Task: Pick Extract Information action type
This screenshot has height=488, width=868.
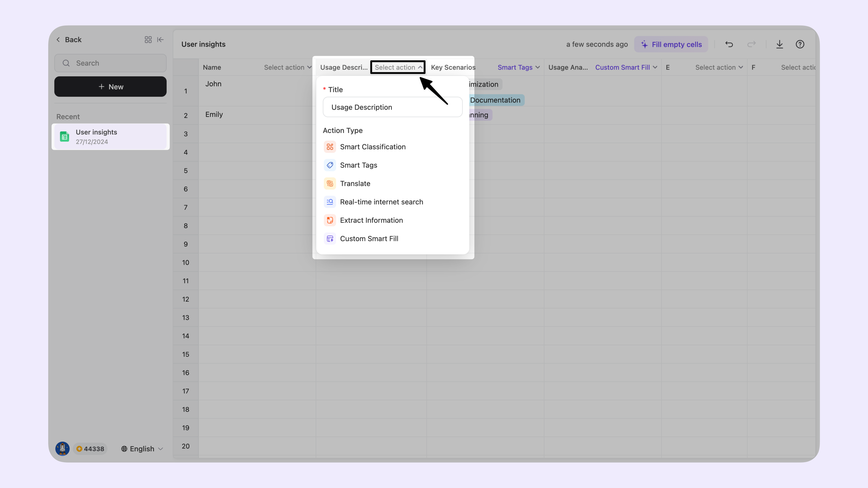Action: pos(371,220)
